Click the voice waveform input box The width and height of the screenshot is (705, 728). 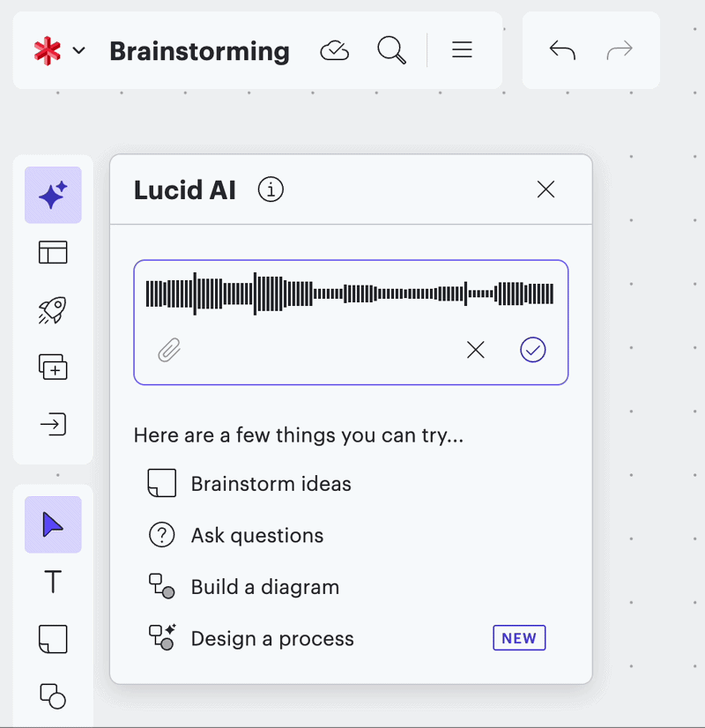pos(351,323)
